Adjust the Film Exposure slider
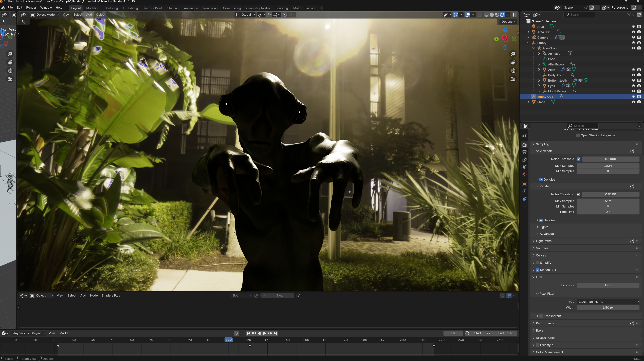This screenshot has width=644, height=361. [x=608, y=285]
